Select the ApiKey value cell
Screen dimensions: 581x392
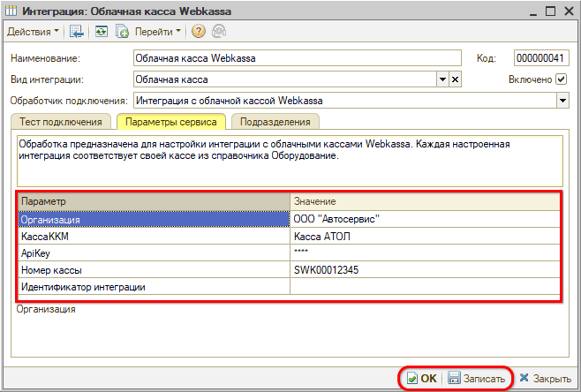tap(425, 253)
